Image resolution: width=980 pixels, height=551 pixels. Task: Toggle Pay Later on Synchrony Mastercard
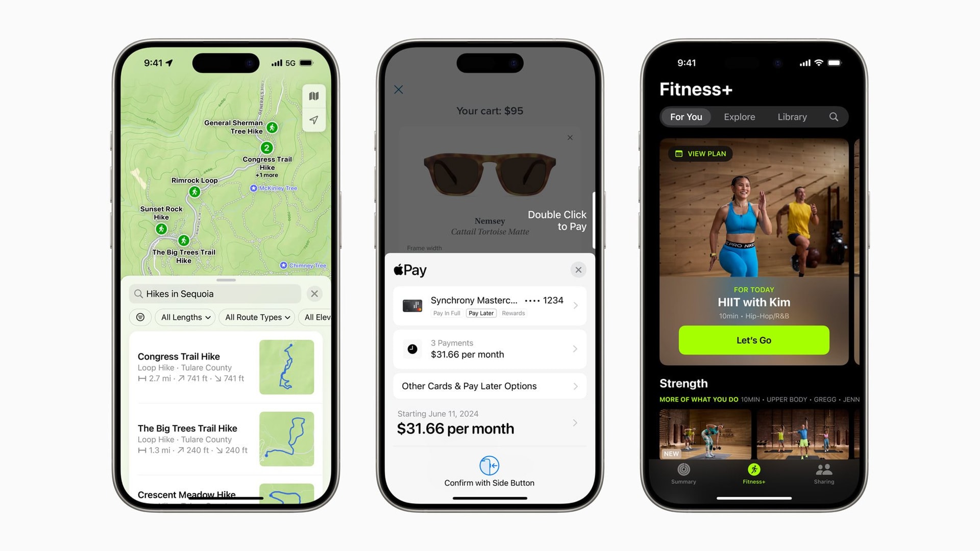tap(481, 313)
